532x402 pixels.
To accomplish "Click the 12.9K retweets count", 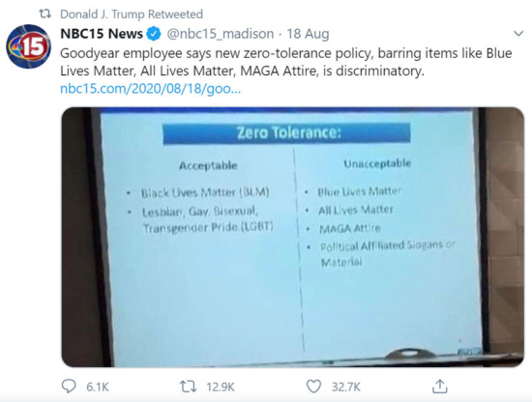I will [x=221, y=387].
